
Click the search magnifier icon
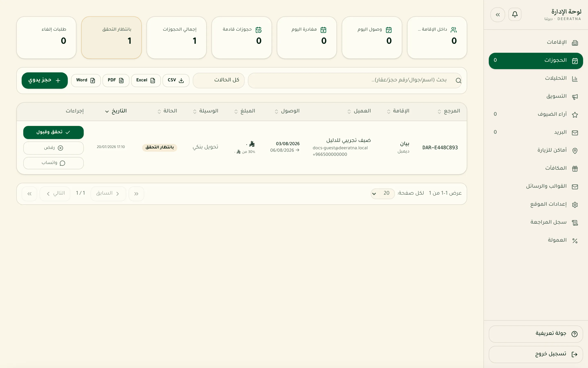pos(458,81)
